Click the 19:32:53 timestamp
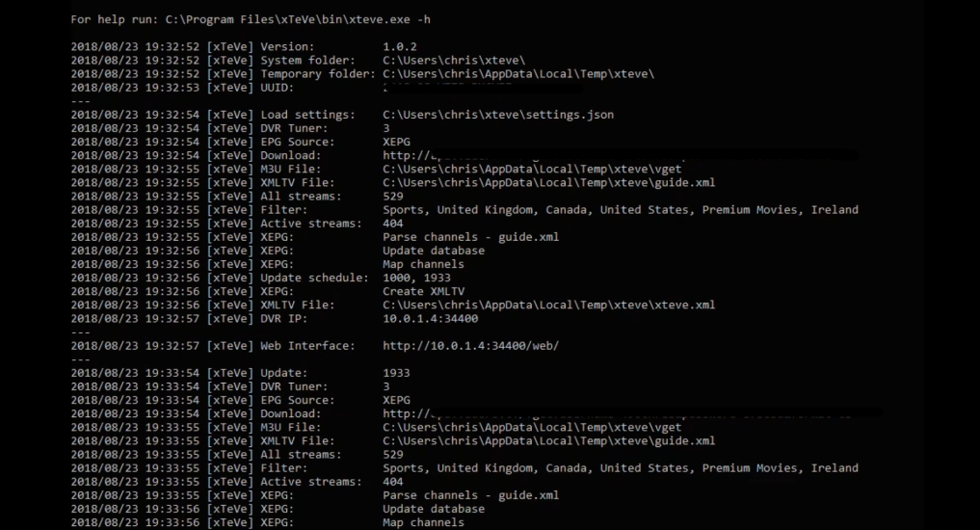Viewport: 980px width, 530px height. (x=172, y=88)
